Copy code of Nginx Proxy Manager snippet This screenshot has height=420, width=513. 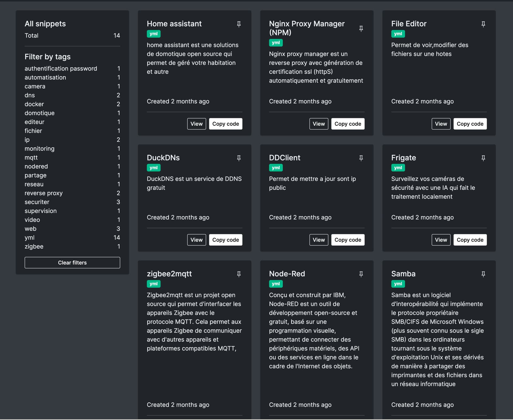[348, 124]
